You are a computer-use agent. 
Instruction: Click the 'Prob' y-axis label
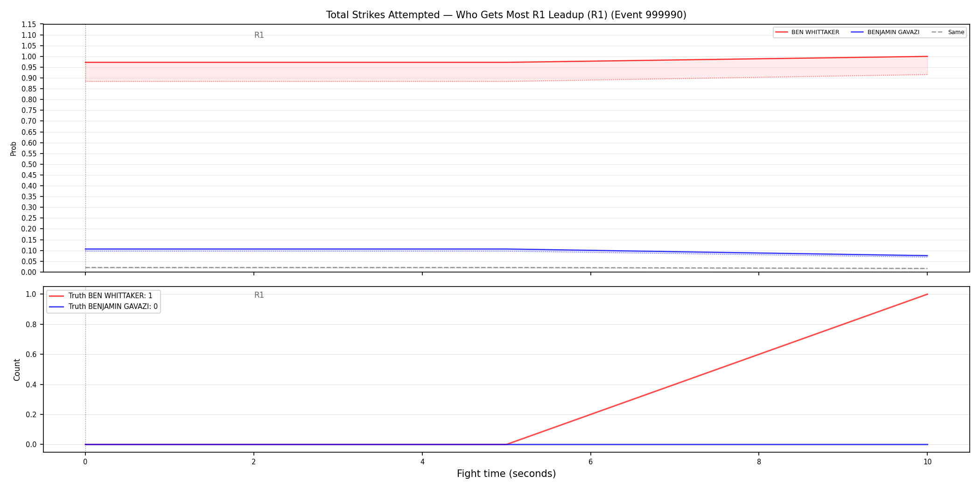14,148
